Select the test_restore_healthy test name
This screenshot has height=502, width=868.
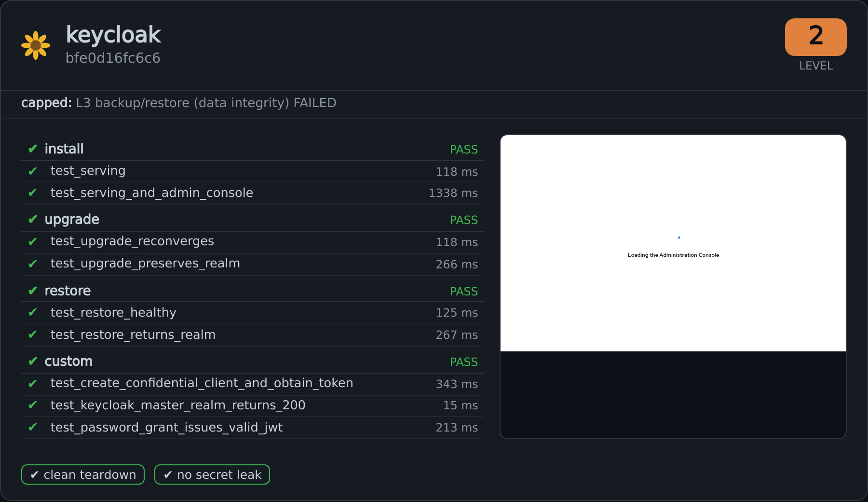click(113, 313)
